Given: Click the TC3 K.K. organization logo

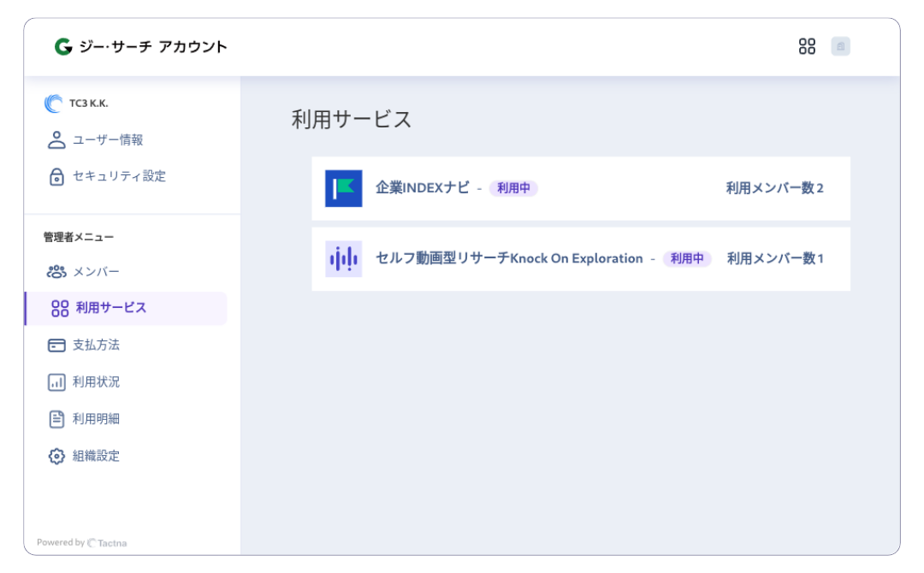Looking at the screenshot, I should point(53,103).
